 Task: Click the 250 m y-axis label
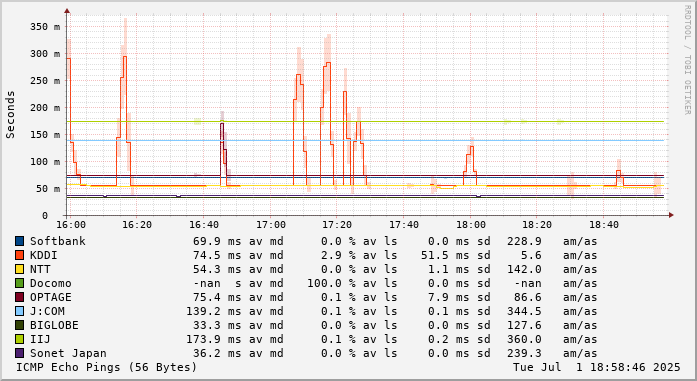(x=45, y=81)
